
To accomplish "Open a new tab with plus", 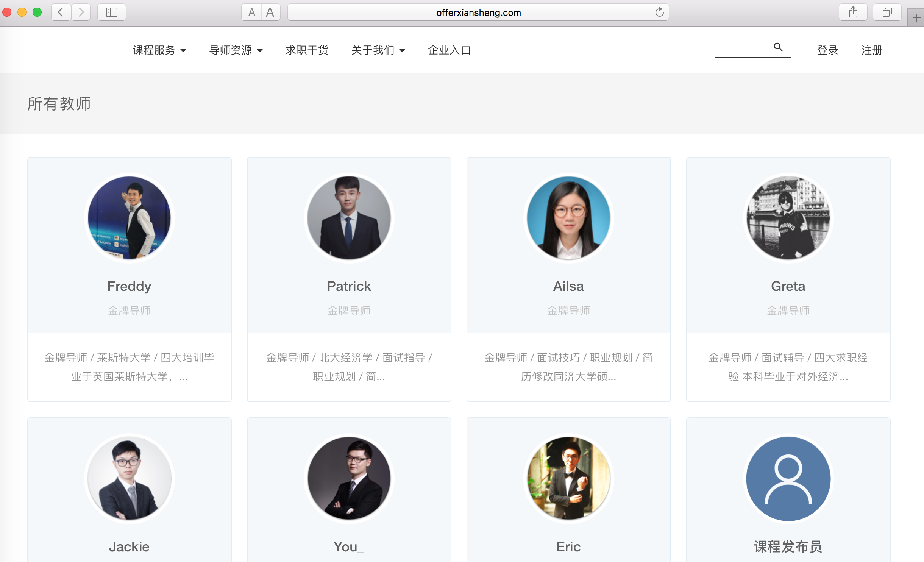I will click(916, 18).
